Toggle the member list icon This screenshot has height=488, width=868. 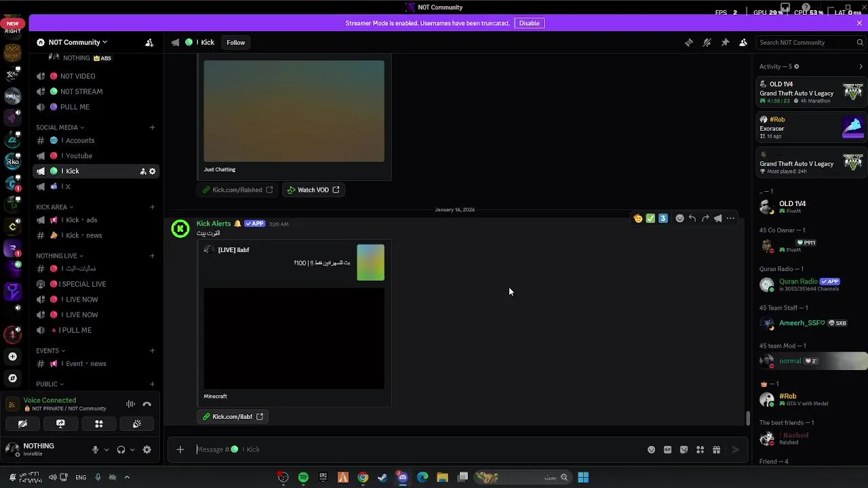[x=743, y=42]
